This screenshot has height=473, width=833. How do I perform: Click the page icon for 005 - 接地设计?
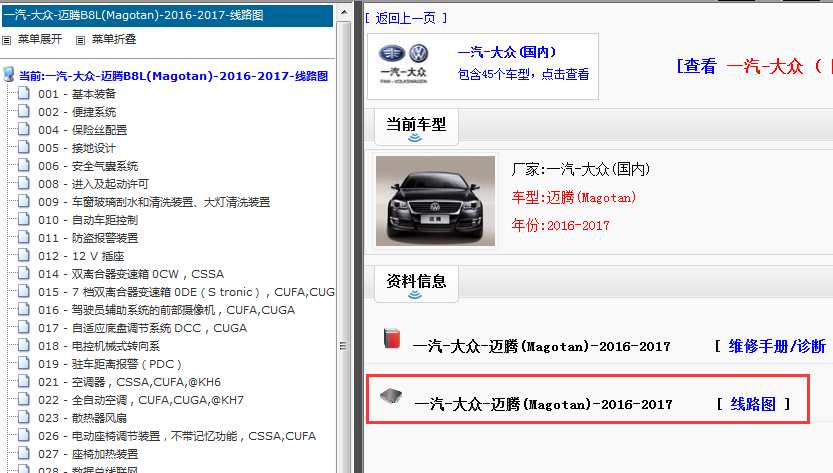tap(23, 148)
